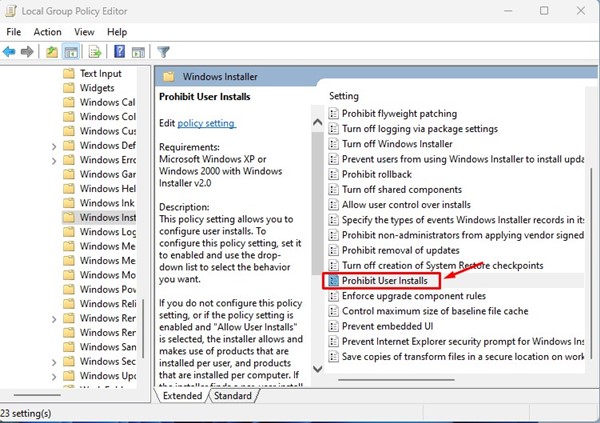Viewport: 600px width, 423px height.
Task: Select Windows Cal folder in tree
Action: click(x=99, y=102)
